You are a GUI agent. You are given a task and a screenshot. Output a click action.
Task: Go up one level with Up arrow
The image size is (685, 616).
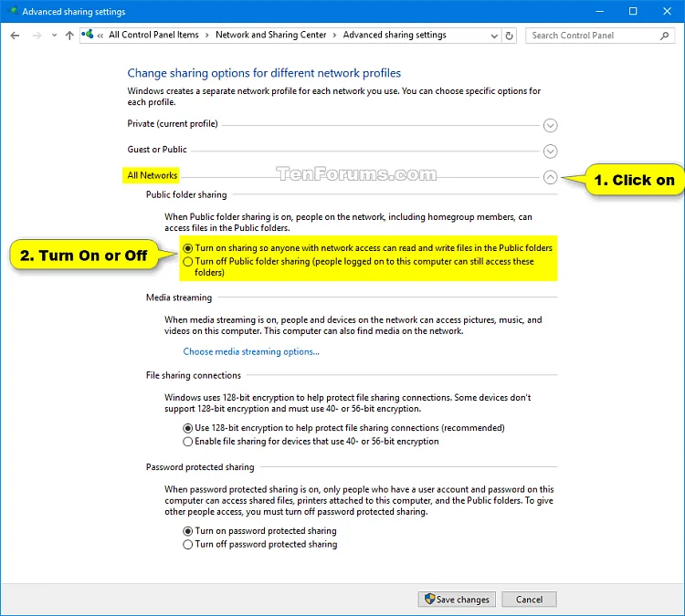[69, 36]
